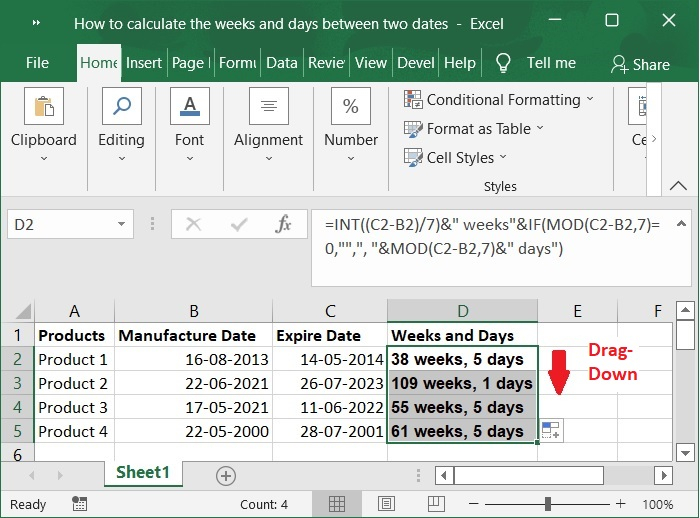Image resolution: width=700 pixels, height=518 pixels.
Task: Open Cell Styles dropdown arrow
Action: click(x=503, y=157)
